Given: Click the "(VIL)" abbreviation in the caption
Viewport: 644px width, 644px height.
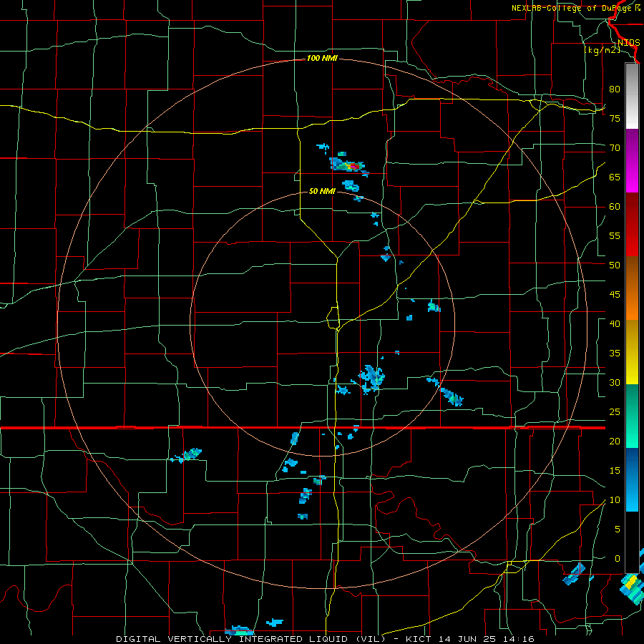Looking at the screenshot, I should 371,639.
